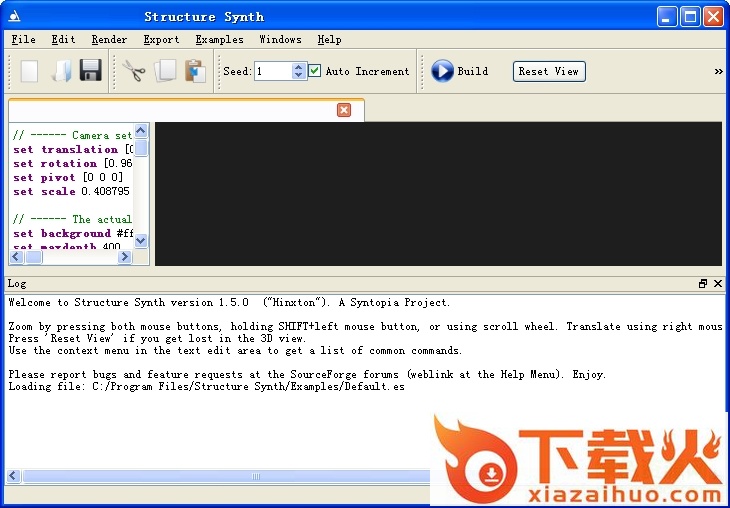Click the Cut scissors icon

[134, 71]
